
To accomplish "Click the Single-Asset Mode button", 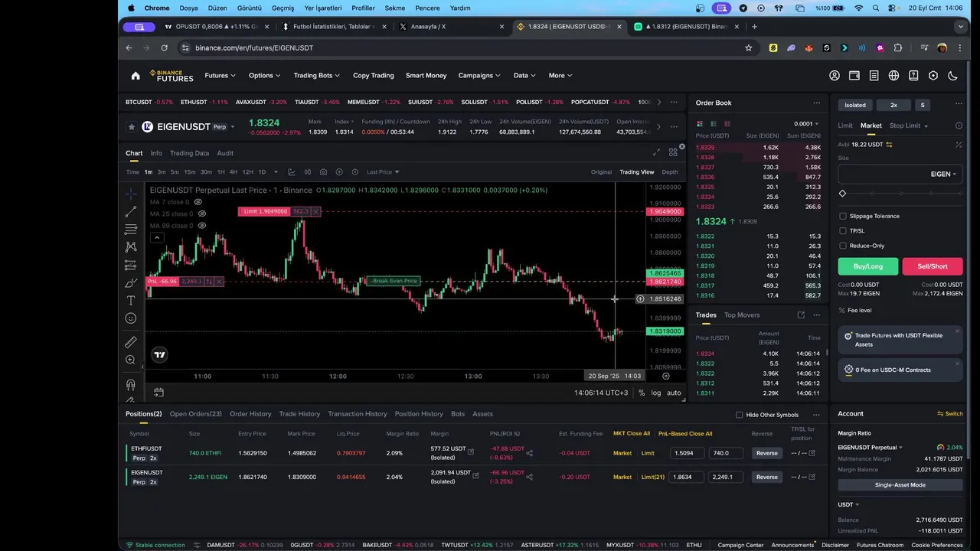I will pyautogui.click(x=900, y=485).
